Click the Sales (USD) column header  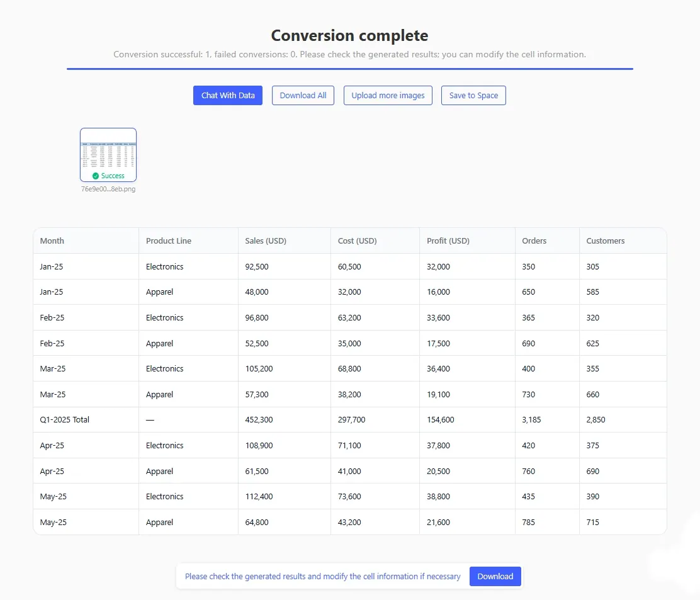[x=266, y=241]
